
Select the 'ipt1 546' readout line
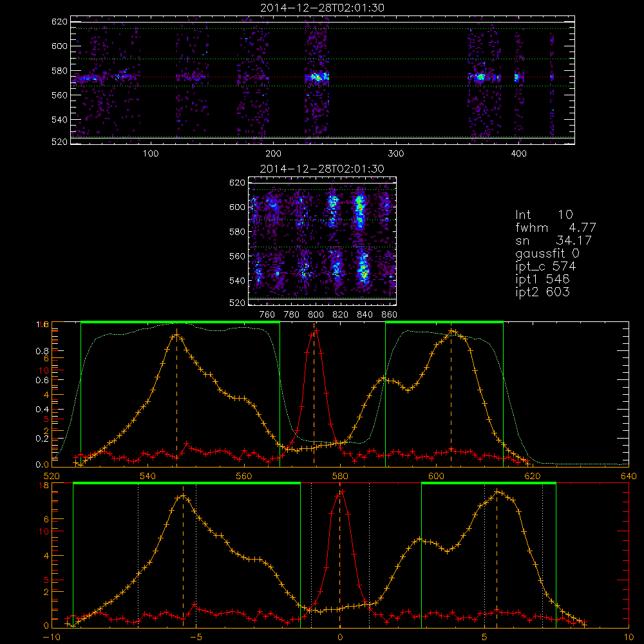(542, 279)
